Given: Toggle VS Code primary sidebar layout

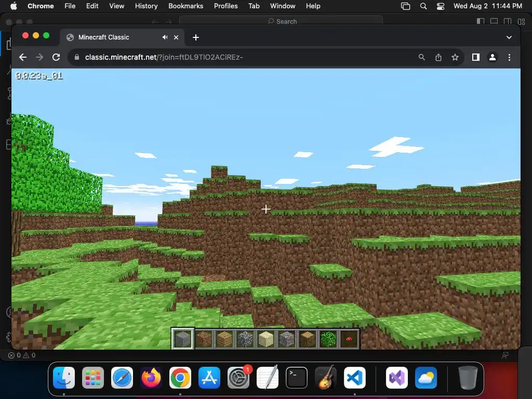Looking at the screenshot, I should pyautogui.click(x=481, y=21).
